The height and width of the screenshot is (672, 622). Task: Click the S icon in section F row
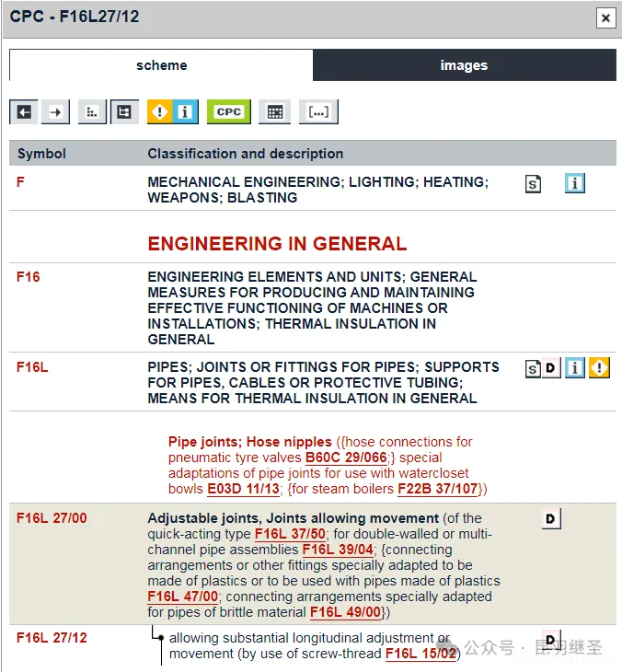(534, 184)
